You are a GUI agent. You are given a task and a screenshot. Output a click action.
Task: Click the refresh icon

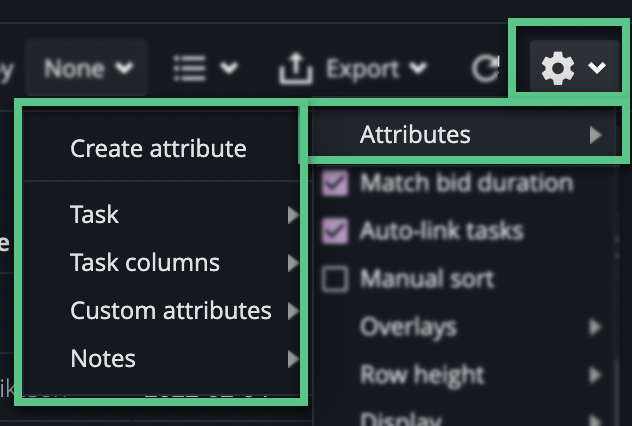pos(485,68)
